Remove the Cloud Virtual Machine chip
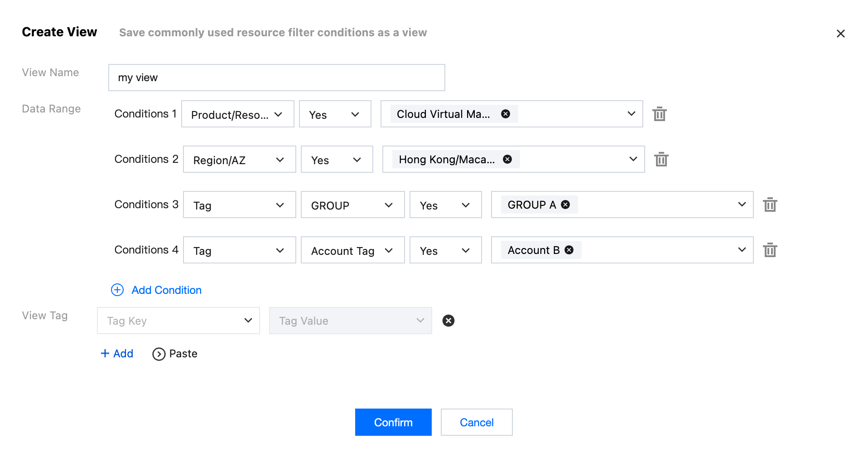Viewport: 868px width, 458px height. [x=506, y=114]
